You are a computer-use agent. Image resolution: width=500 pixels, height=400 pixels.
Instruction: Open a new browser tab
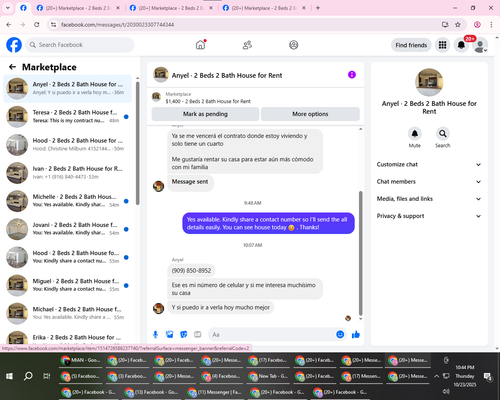click(x=318, y=8)
